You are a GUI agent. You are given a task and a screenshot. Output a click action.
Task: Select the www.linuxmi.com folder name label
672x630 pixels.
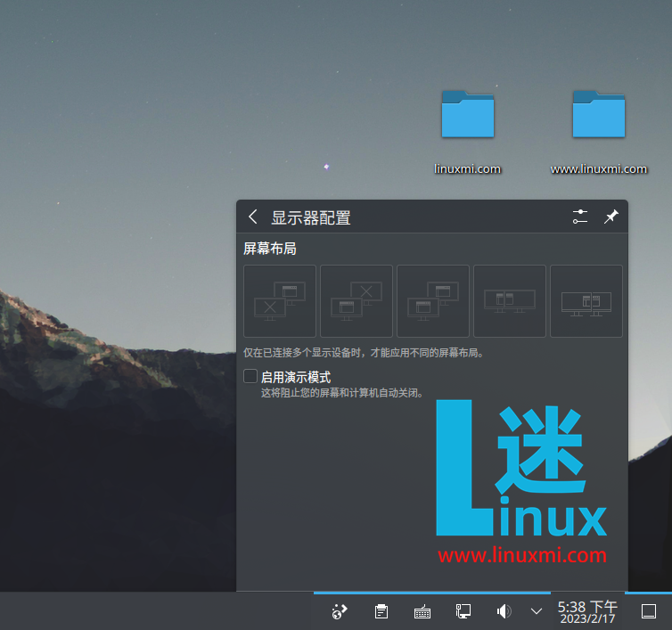click(x=599, y=168)
